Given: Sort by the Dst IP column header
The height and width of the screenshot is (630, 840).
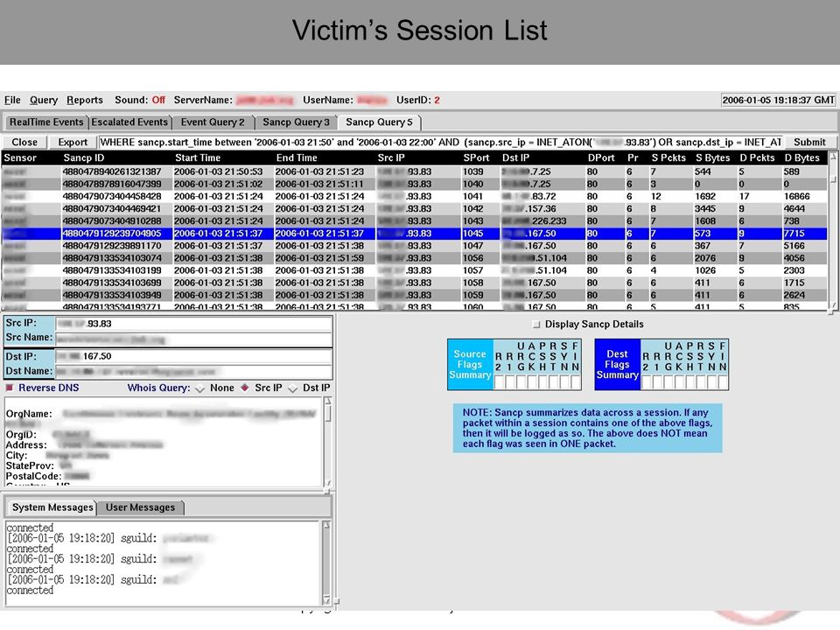Looking at the screenshot, I should pos(516,158).
